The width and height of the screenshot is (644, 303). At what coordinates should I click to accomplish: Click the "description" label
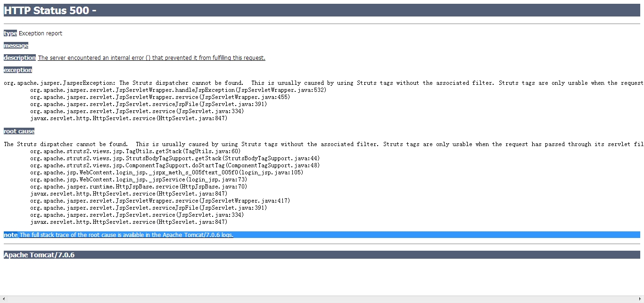(x=20, y=58)
